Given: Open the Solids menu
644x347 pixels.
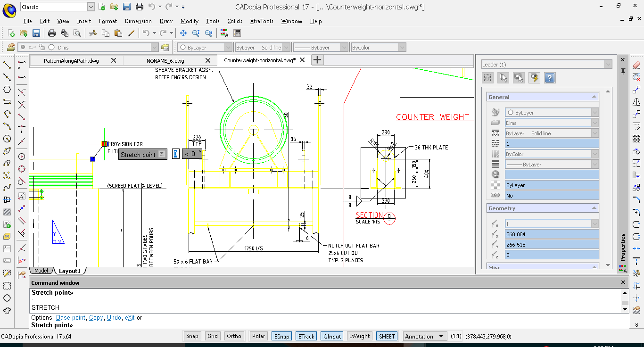Looking at the screenshot, I should coord(235,21).
